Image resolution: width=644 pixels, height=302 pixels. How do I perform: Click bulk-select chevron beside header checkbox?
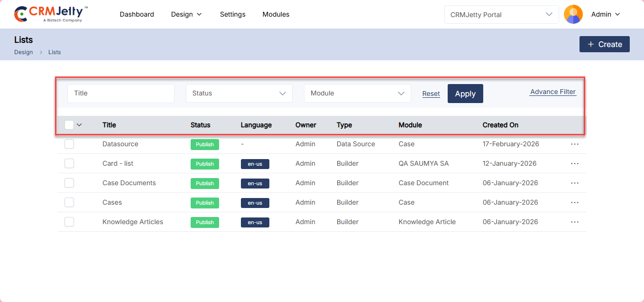point(79,125)
